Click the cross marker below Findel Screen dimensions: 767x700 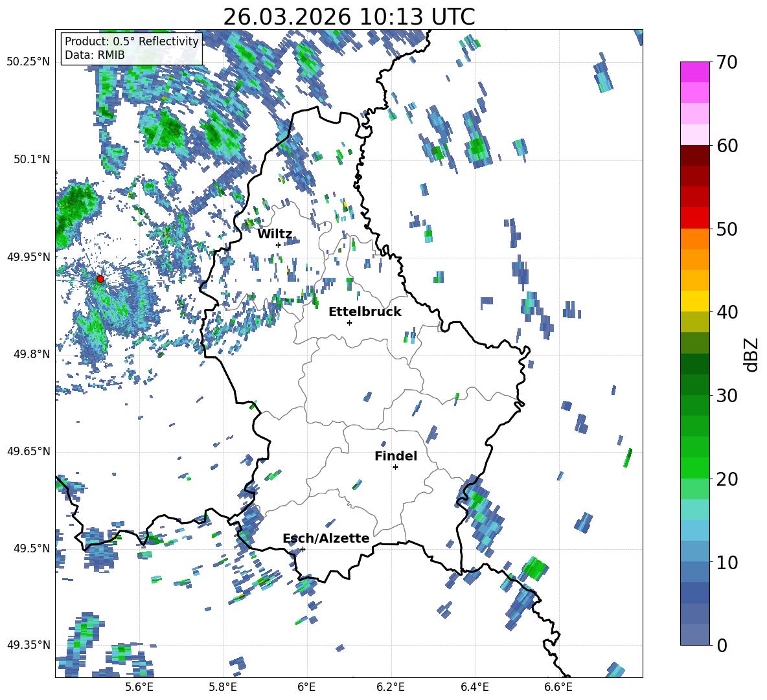pos(395,468)
